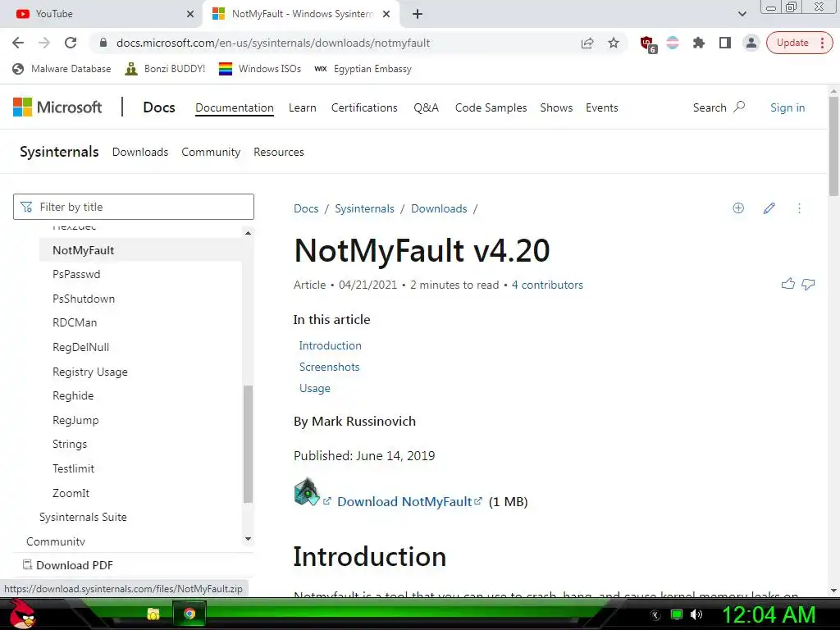Select Registry Usage in sidebar

[90, 372]
